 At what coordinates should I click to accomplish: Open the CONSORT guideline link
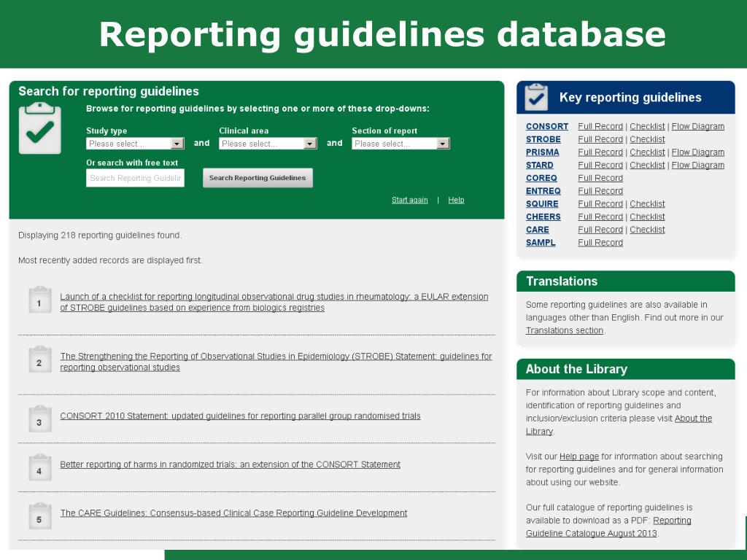[546, 127]
